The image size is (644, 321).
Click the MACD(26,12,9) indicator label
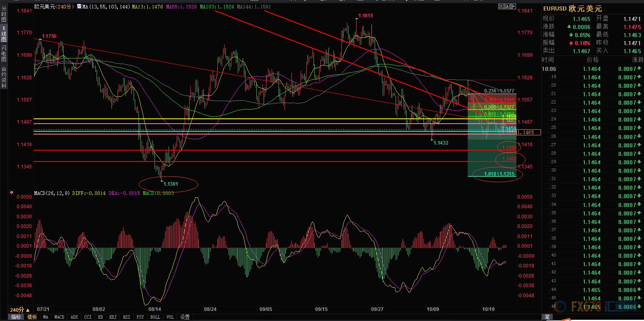pos(52,193)
